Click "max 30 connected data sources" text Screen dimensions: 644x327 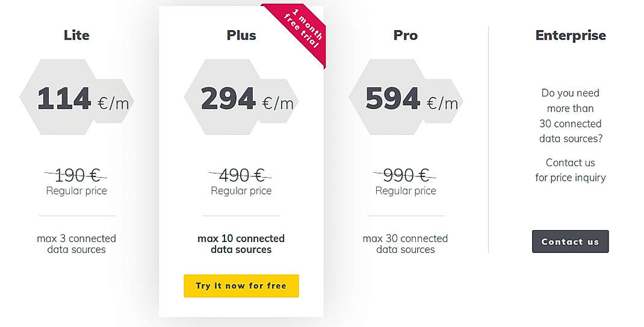click(406, 244)
